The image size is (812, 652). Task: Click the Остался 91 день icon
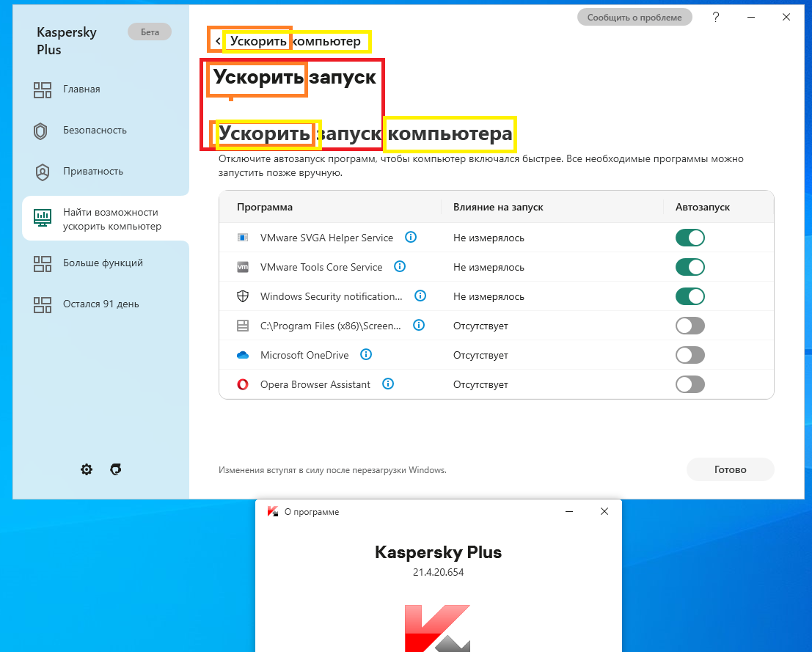[43, 304]
